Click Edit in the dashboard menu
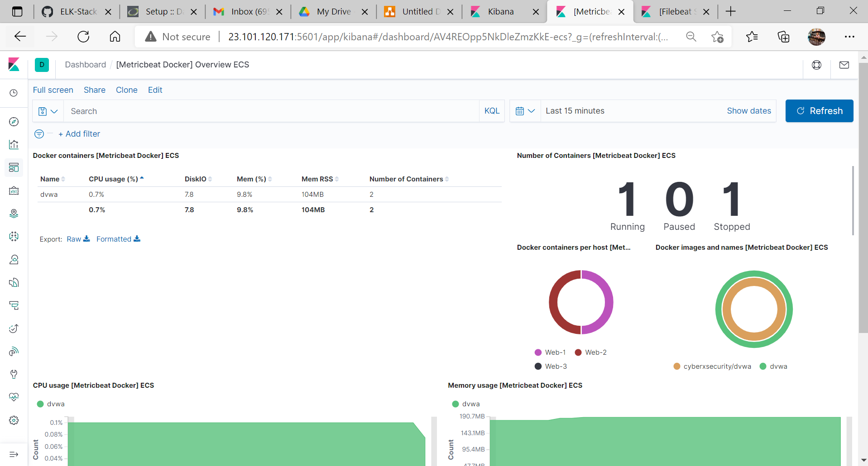Screen dimensions: 868x466 [x=155, y=90]
